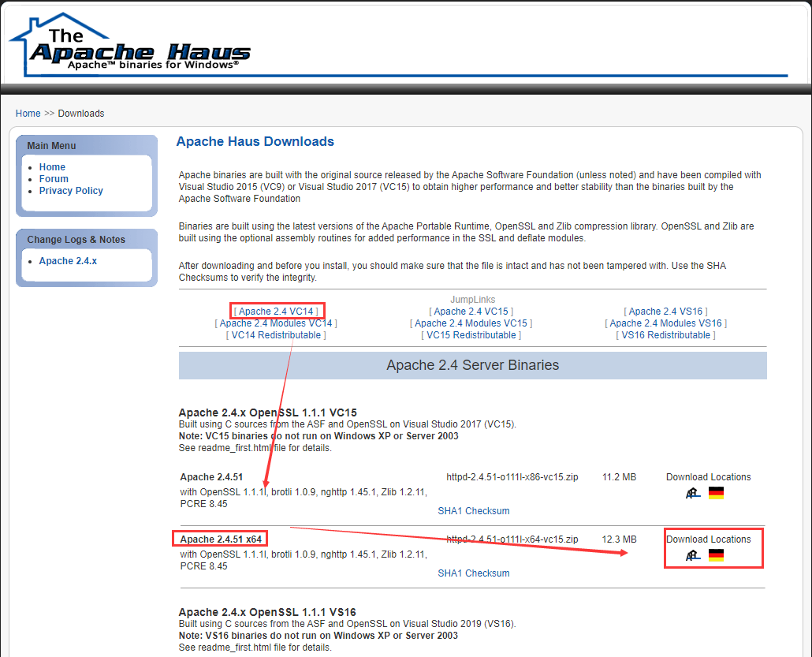Jump to the Apache 2.4 VC14 section

276,312
